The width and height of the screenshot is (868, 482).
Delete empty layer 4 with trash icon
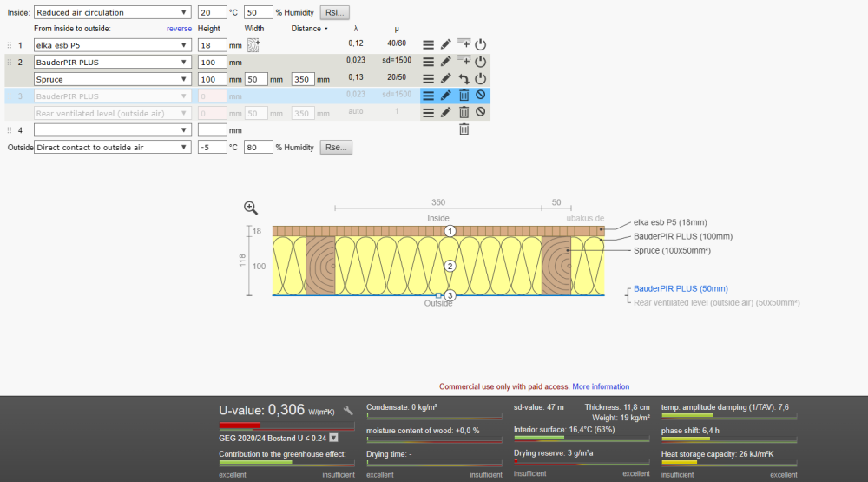pyautogui.click(x=464, y=129)
